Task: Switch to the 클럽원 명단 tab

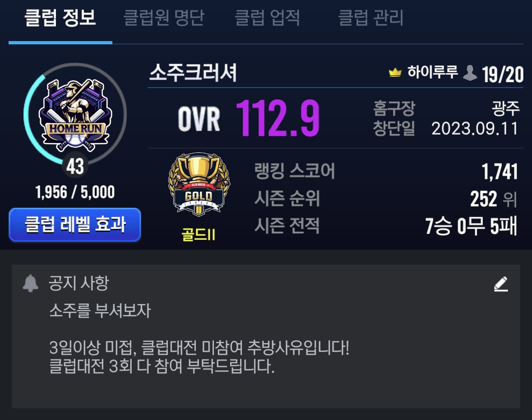Action: (x=164, y=18)
